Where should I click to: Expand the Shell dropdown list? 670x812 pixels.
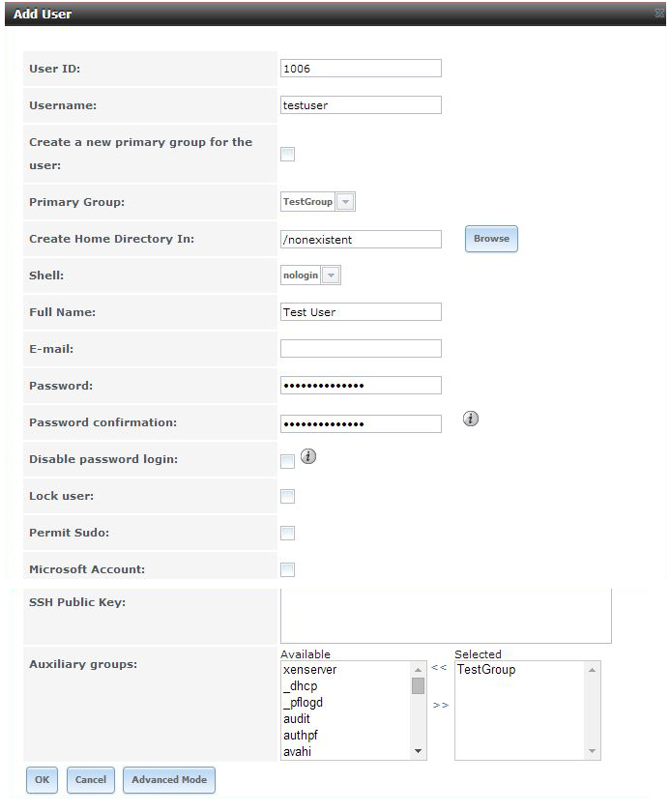[331, 275]
